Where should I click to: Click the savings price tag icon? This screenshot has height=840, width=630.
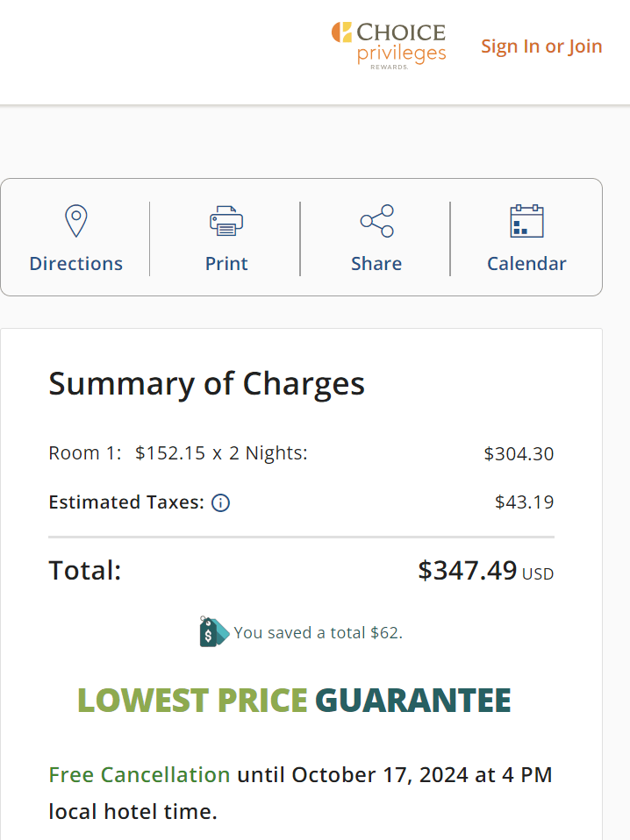point(214,631)
